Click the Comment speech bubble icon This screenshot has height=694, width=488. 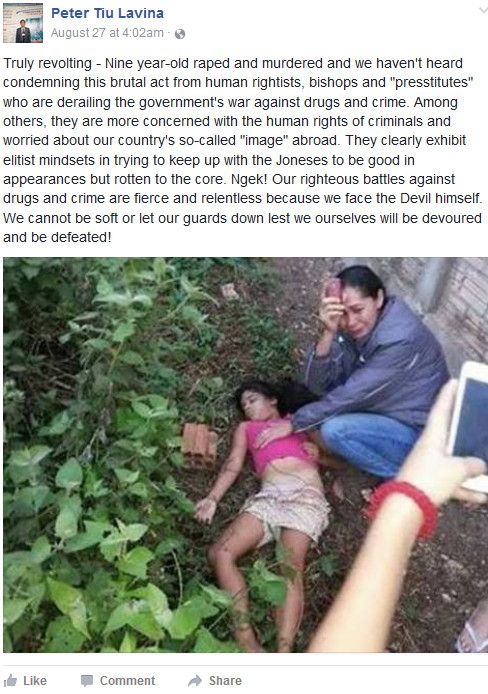point(87,681)
